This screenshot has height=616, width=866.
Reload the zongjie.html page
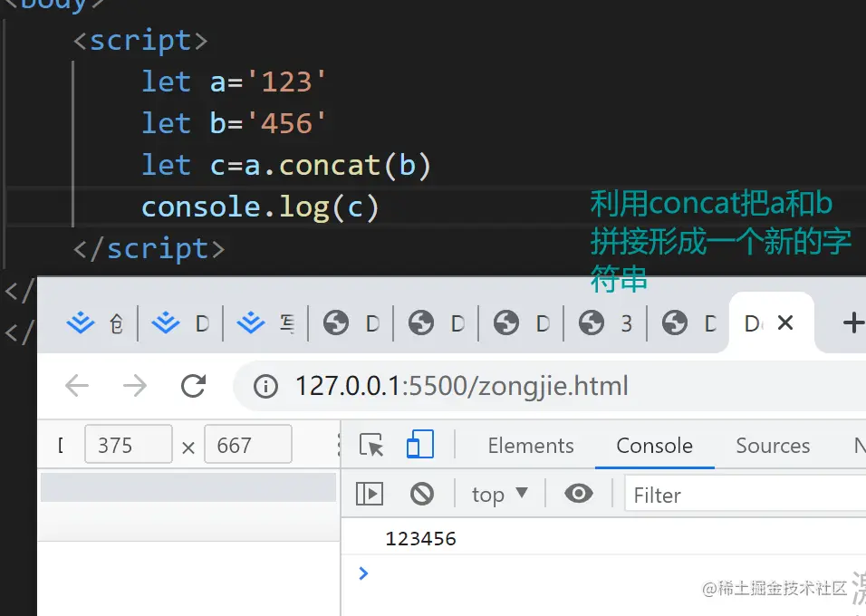point(193,386)
